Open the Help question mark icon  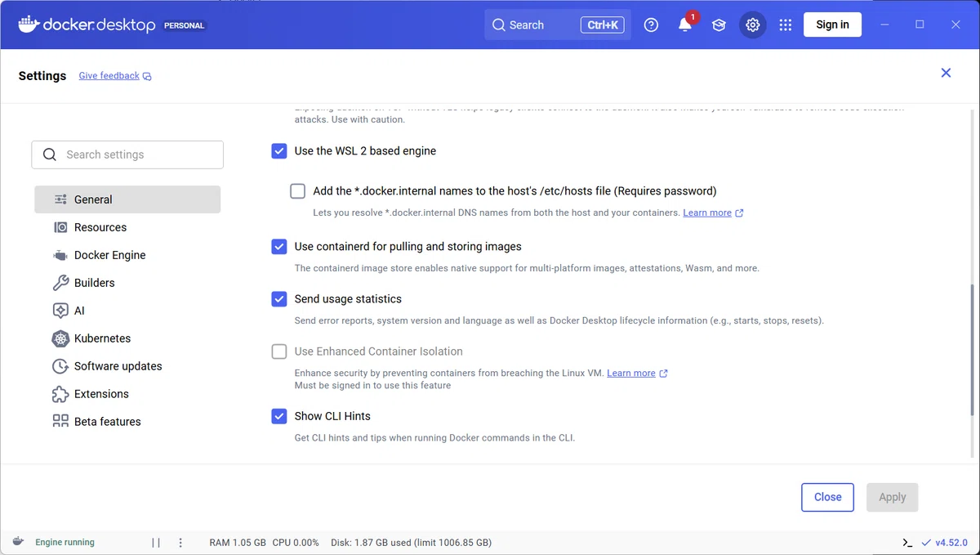pos(651,25)
